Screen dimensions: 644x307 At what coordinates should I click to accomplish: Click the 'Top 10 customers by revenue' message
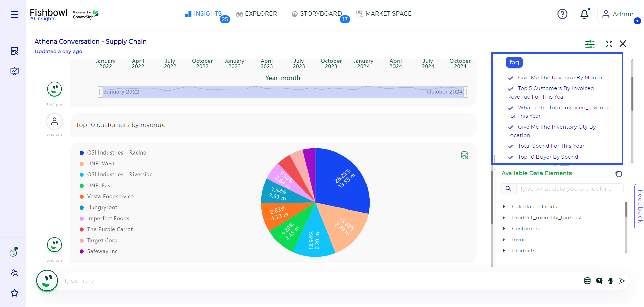coord(273,125)
